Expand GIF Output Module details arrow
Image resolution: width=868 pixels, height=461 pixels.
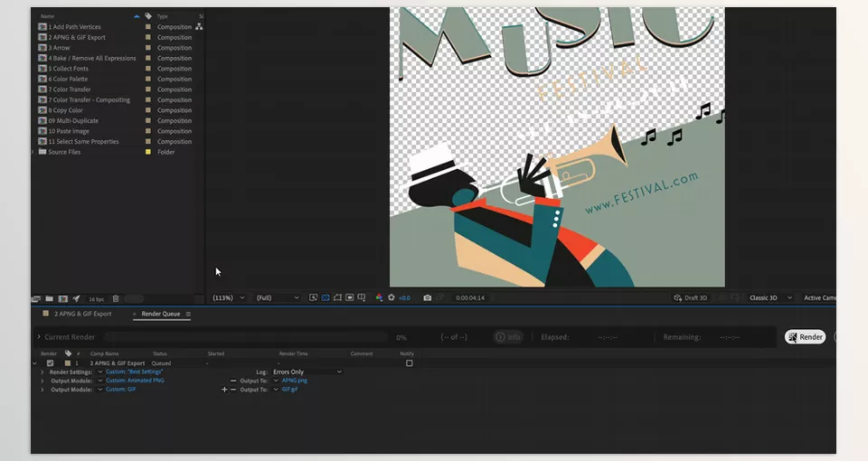pos(42,390)
